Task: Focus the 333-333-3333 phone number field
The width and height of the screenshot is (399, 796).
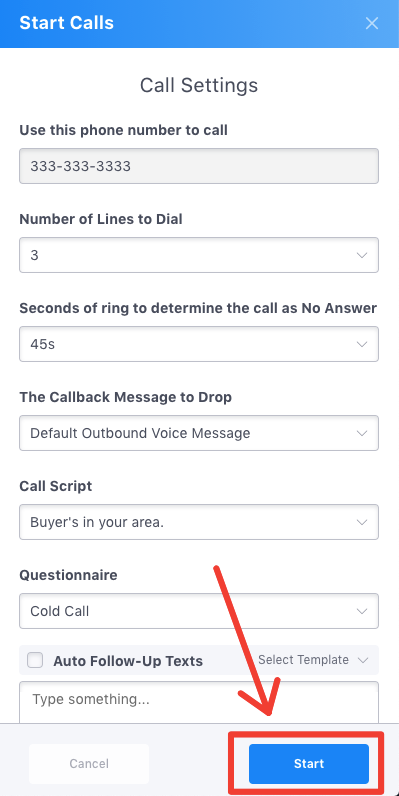Action: [x=199, y=166]
